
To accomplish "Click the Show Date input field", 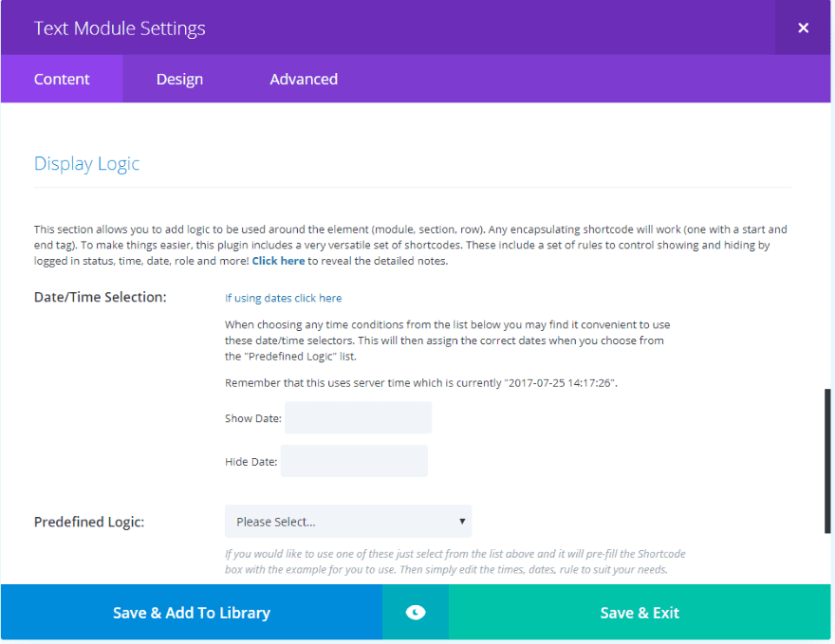I will tap(358, 417).
